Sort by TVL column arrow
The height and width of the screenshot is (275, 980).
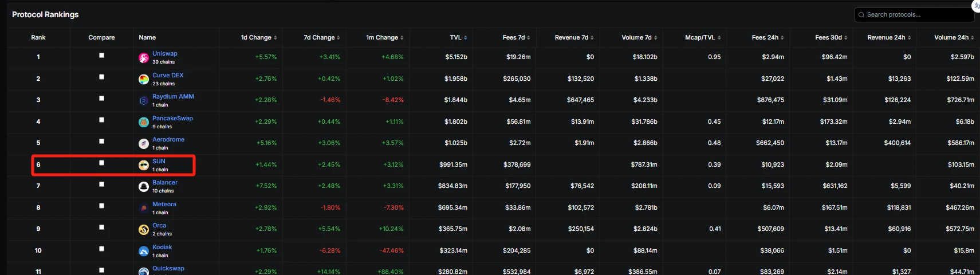(465, 38)
